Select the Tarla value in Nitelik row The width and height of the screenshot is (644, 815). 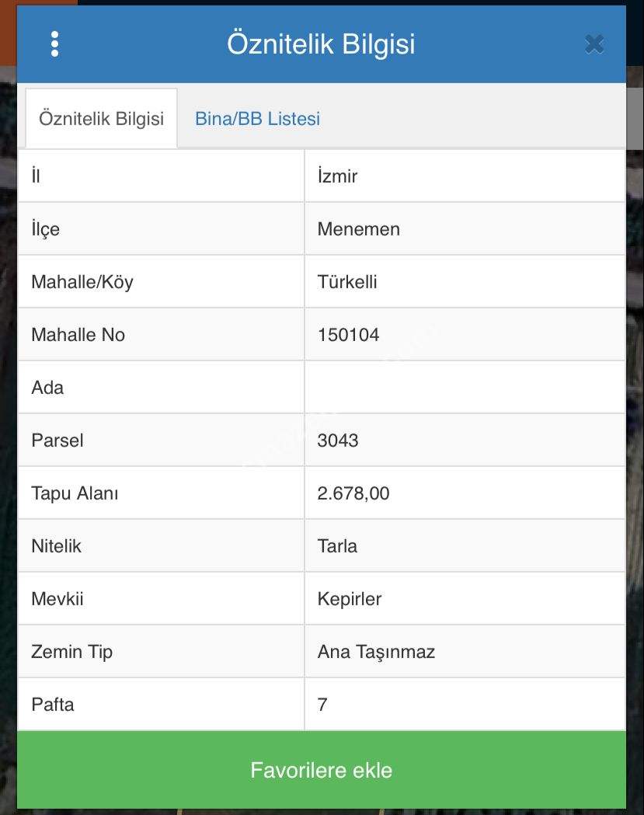pos(337,546)
